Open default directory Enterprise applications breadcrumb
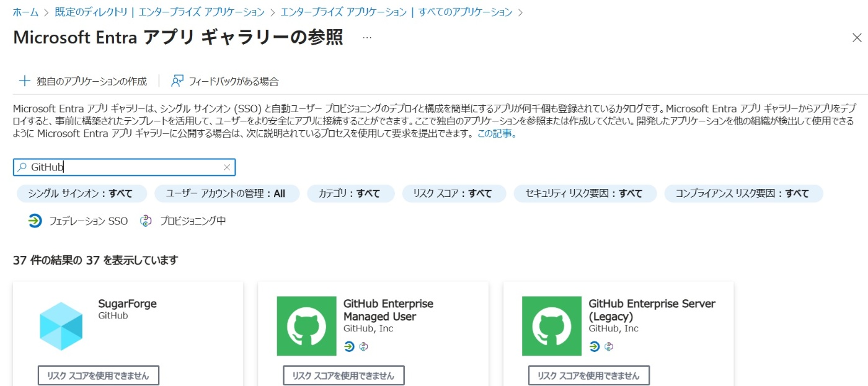Image resolution: width=868 pixels, height=386 pixels. pos(160,12)
